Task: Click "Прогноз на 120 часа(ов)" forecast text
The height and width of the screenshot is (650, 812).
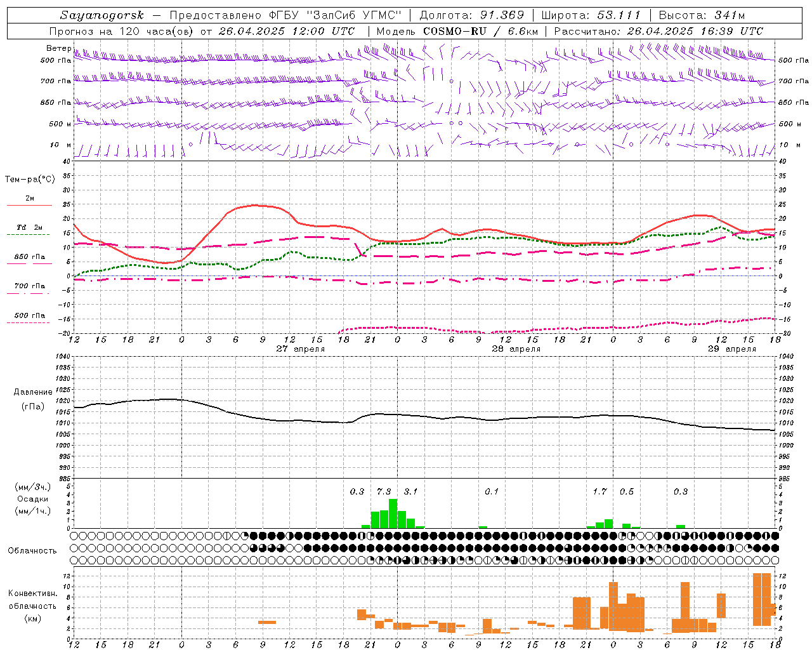Action: pos(121,31)
